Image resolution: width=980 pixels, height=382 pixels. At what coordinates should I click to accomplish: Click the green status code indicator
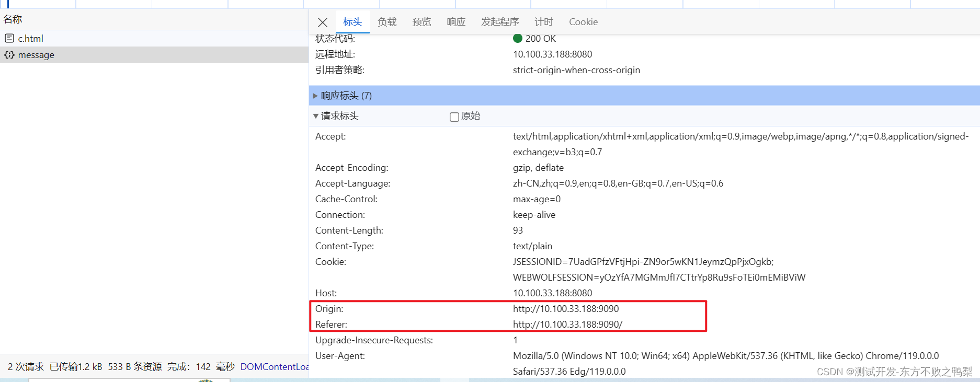(518, 38)
